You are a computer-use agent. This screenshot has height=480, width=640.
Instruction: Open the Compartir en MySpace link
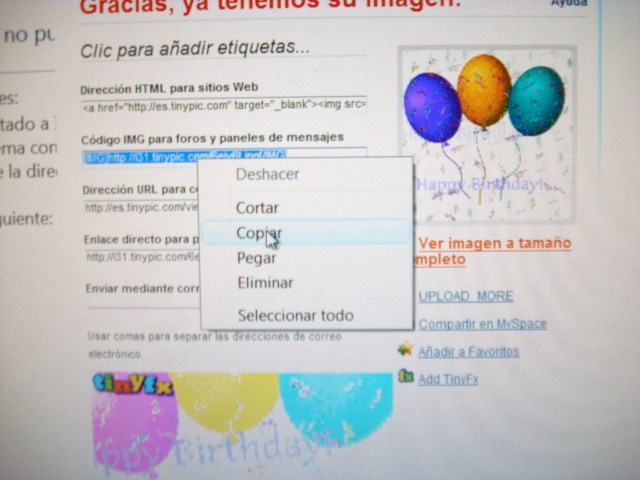pyautogui.click(x=482, y=324)
